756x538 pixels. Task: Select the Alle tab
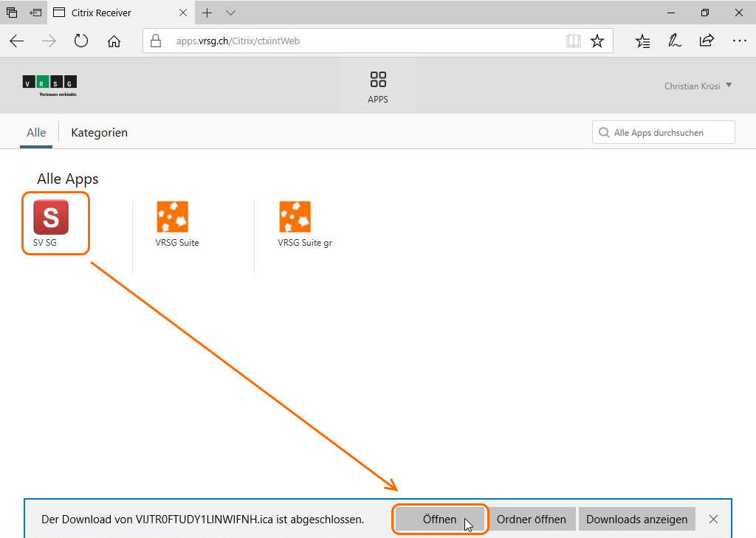[36, 133]
